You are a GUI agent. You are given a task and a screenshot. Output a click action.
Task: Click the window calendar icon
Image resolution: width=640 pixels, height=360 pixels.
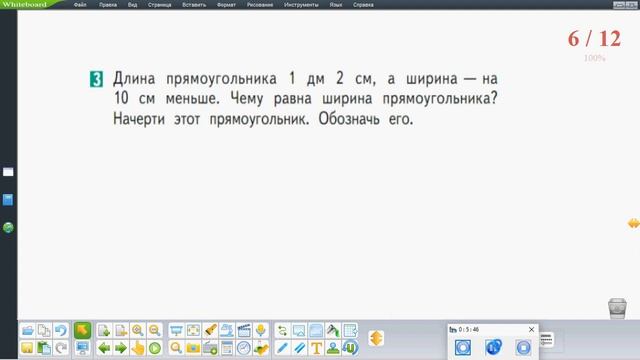point(227,348)
